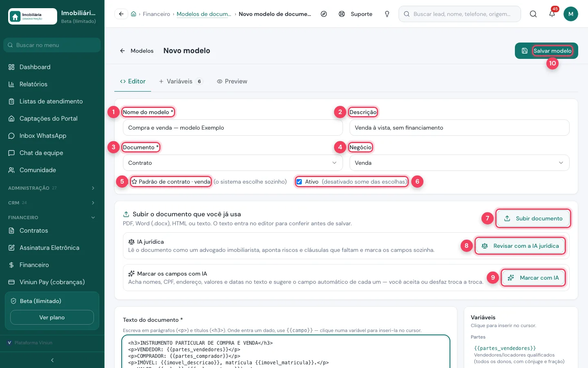Focus the Nome do modelo field
Image resolution: width=588 pixels, height=368 pixels.
click(233, 128)
